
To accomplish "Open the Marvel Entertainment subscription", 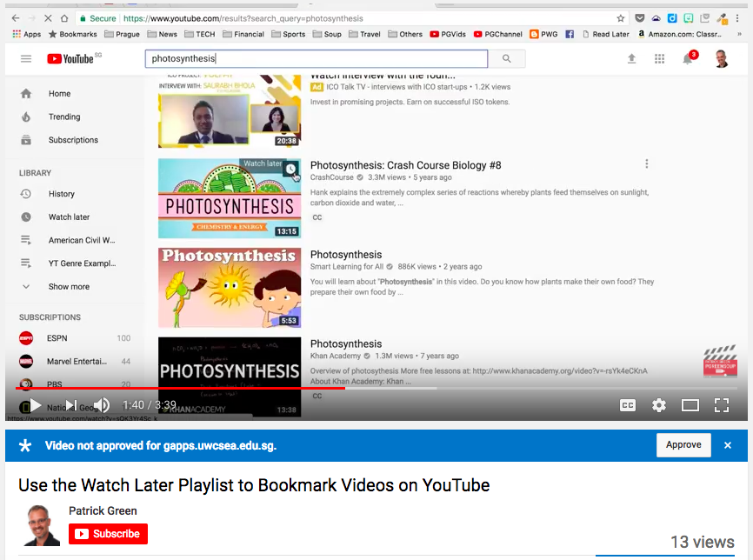I will pos(75,361).
